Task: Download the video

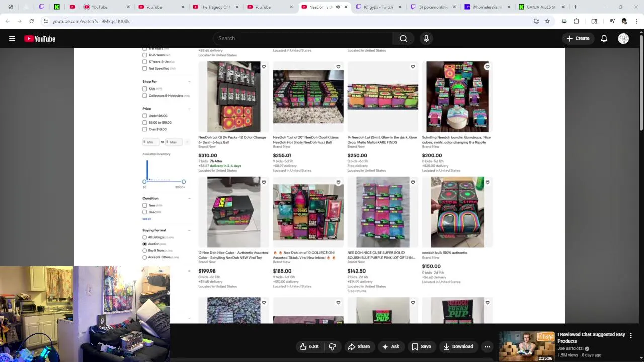Action: click(x=458, y=347)
